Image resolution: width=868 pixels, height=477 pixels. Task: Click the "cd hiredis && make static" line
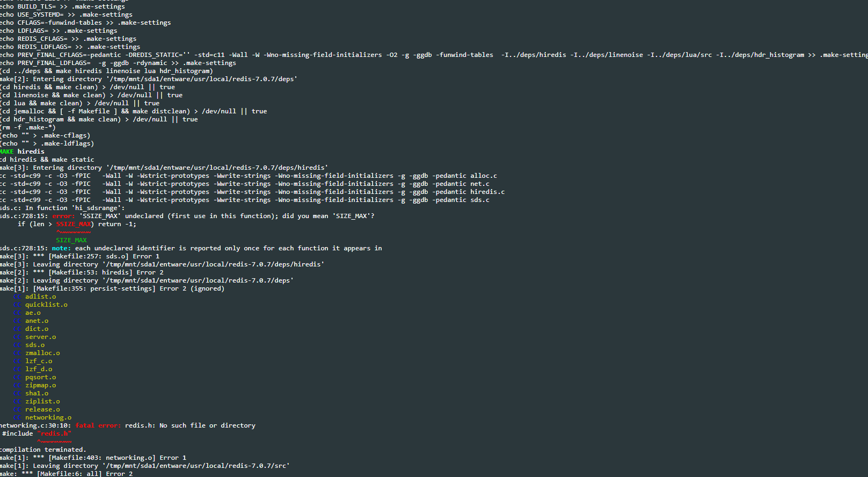[47, 160]
